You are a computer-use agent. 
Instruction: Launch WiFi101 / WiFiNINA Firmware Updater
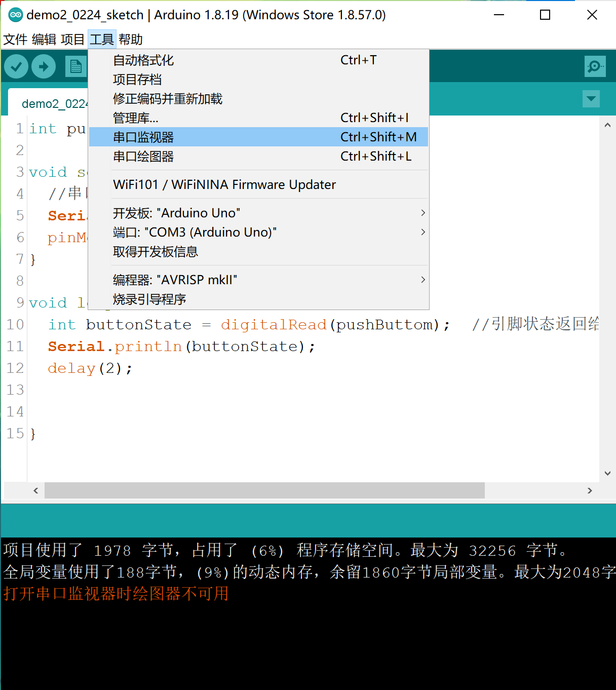[258, 184]
